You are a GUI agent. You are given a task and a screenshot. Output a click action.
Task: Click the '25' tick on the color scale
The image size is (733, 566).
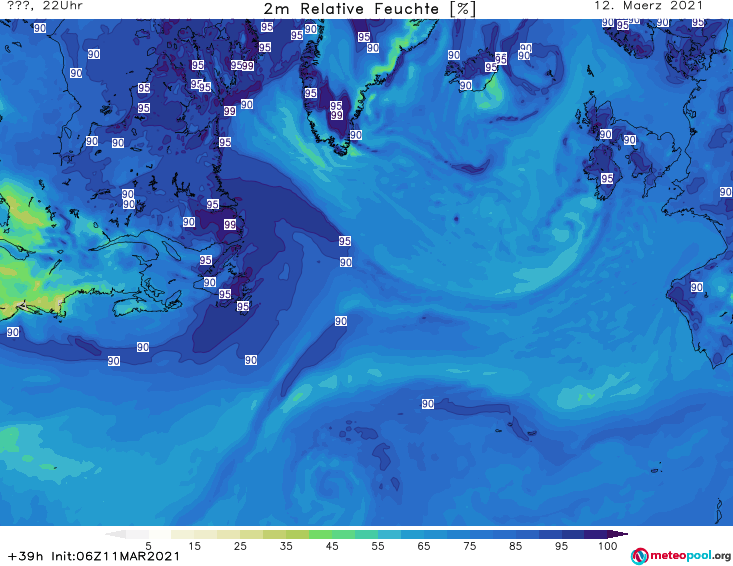240,546
